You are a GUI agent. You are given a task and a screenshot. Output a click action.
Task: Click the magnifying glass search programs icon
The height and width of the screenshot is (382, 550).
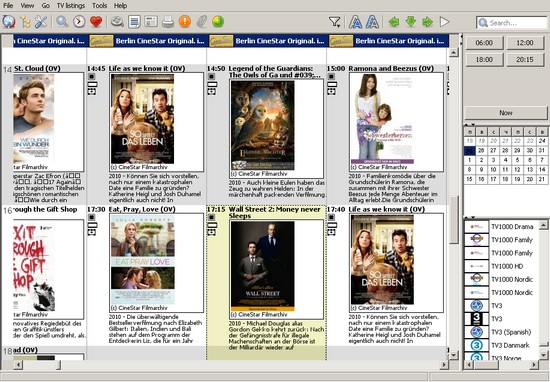click(x=62, y=22)
